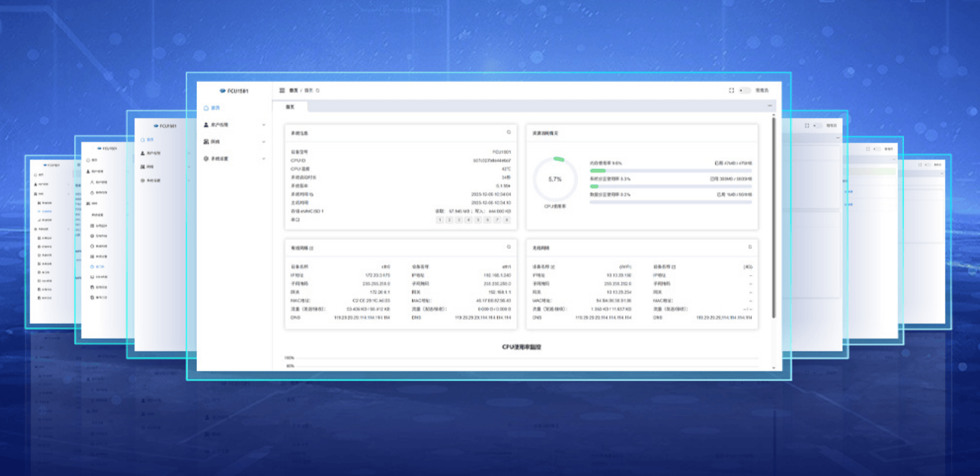Click the CPU usage circular gauge
This screenshot has width=980, height=476.
(554, 179)
